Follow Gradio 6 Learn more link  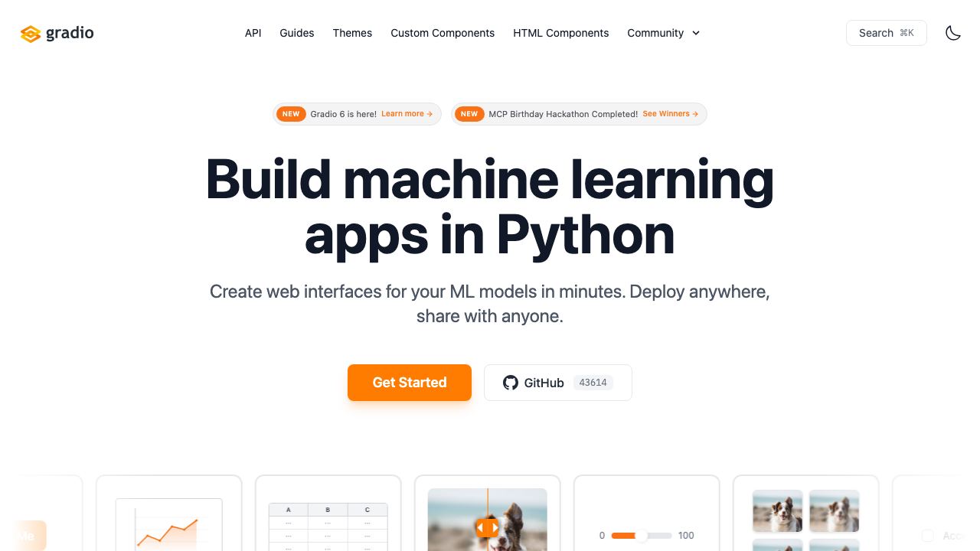pyautogui.click(x=407, y=114)
